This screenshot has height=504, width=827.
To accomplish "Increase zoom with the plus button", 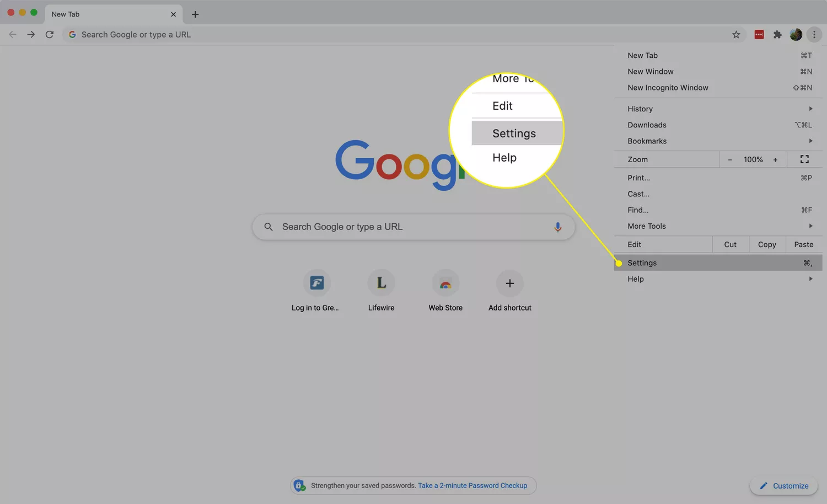I will click(x=775, y=160).
